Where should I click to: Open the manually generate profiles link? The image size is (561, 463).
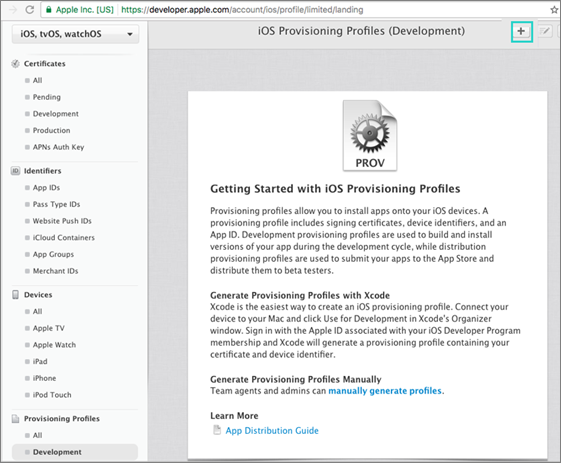click(385, 391)
